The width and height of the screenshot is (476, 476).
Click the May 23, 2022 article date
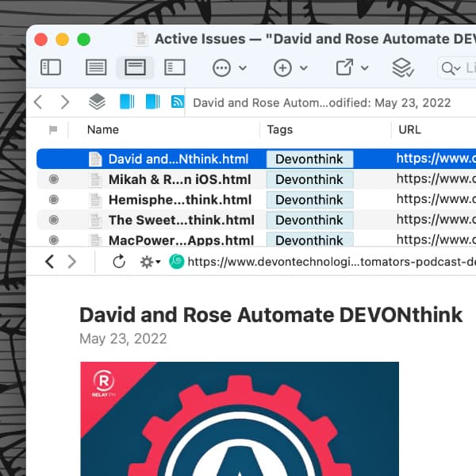click(x=123, y=339)
